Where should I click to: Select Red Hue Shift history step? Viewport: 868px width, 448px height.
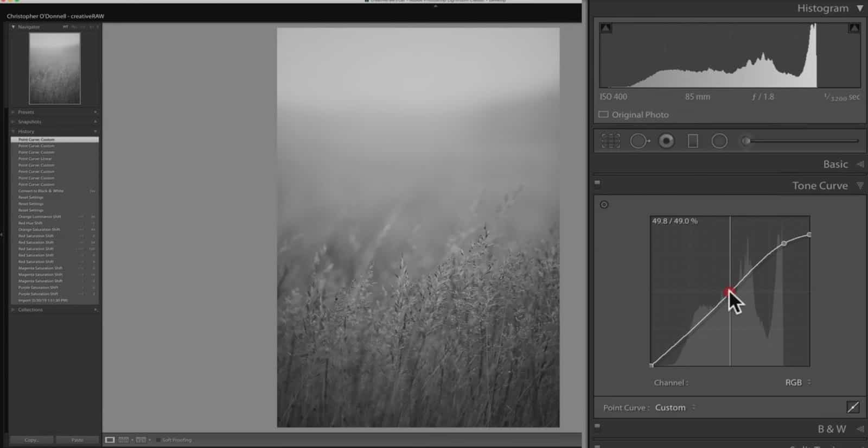click(55, 223)
